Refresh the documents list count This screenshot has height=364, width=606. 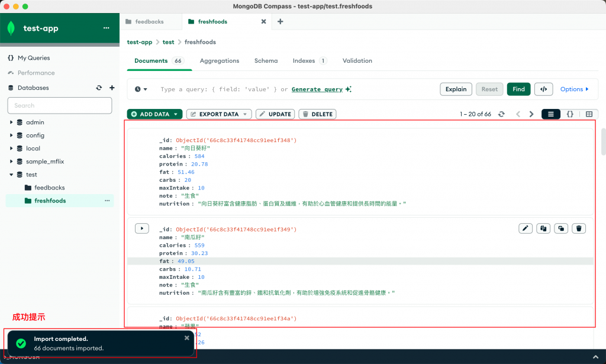pyautogui.click(x=501, y=114)
